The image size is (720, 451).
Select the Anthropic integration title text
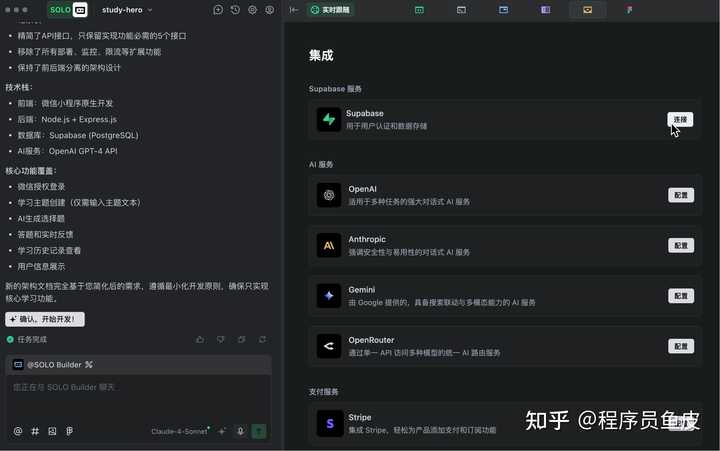click(367, 239)
